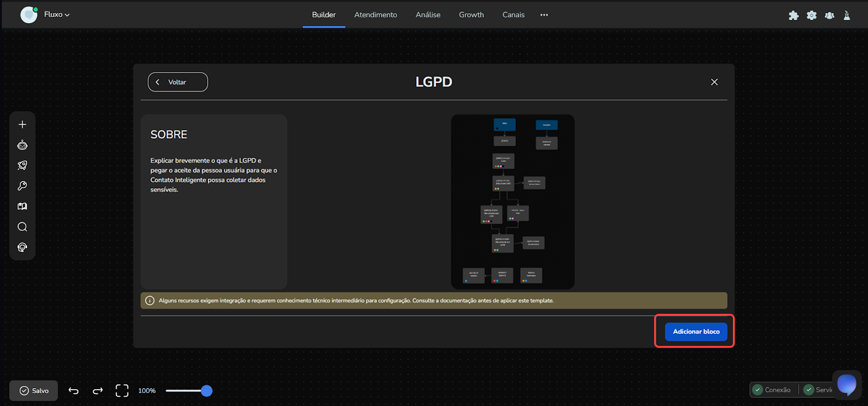
Task: Open settings gear in top bar
Action: 812,15
